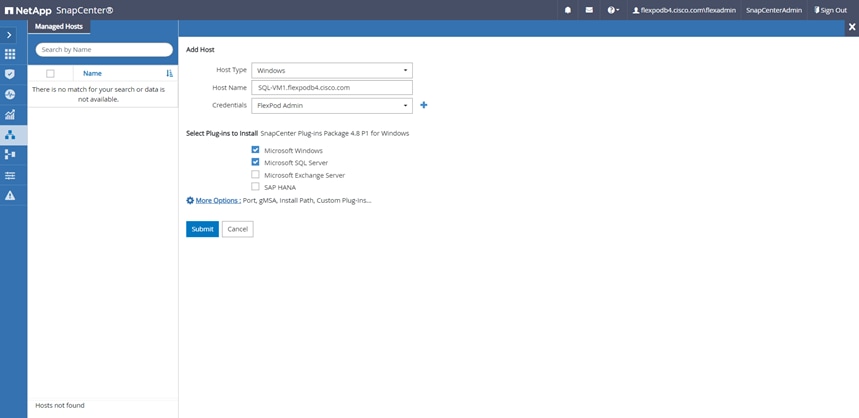This screenshot has width=859, height=418.
Task: Open the Monitor activity icon
Action: 9,94
